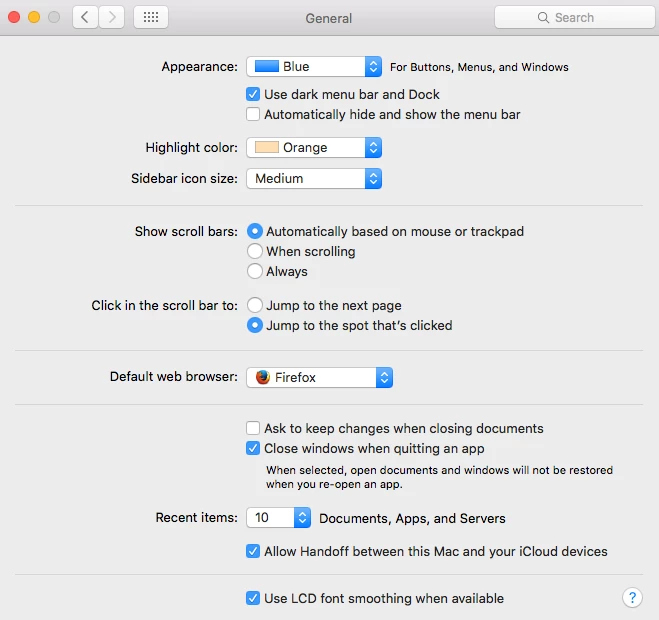Open the Sidebar icon size Medium dropdown
Viewport: 659px width, 620px height.
pos(314,179)
